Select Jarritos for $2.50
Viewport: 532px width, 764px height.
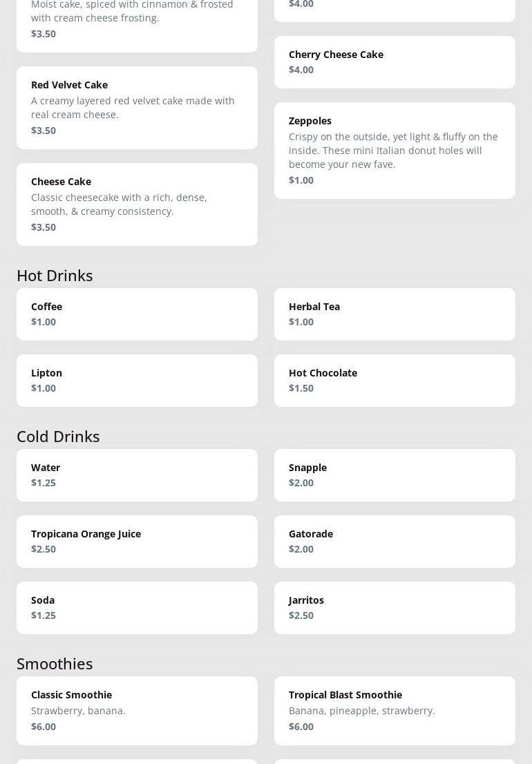point(395,608)
